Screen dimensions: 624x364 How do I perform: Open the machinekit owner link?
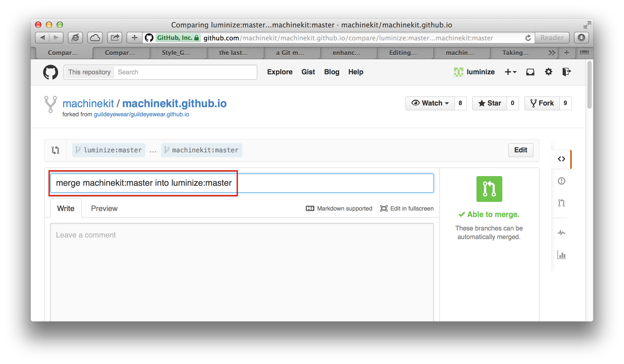coord(88,103)
